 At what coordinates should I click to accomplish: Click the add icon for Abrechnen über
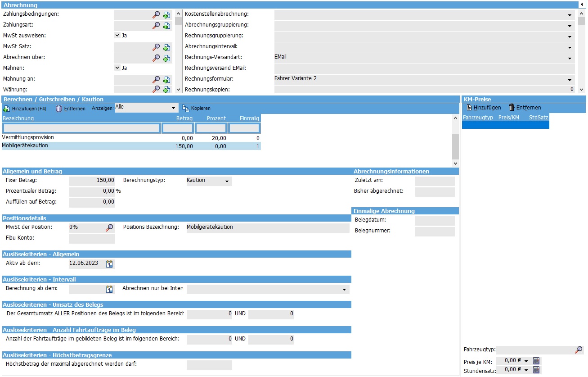(x=166, y=58)
